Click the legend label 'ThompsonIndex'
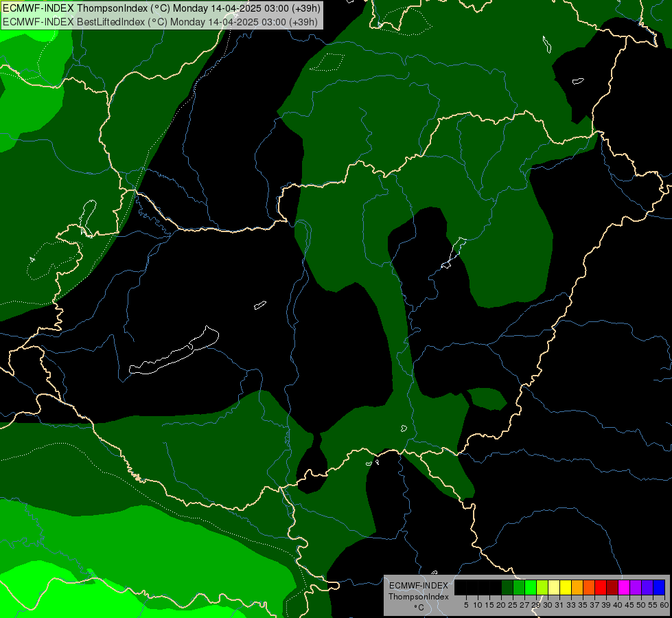The image size is (672, 618). pos(419,597)
